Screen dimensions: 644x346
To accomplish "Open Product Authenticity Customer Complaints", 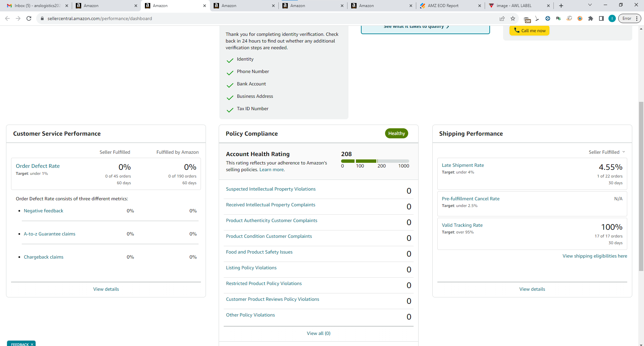I will (x=271, y=221).
